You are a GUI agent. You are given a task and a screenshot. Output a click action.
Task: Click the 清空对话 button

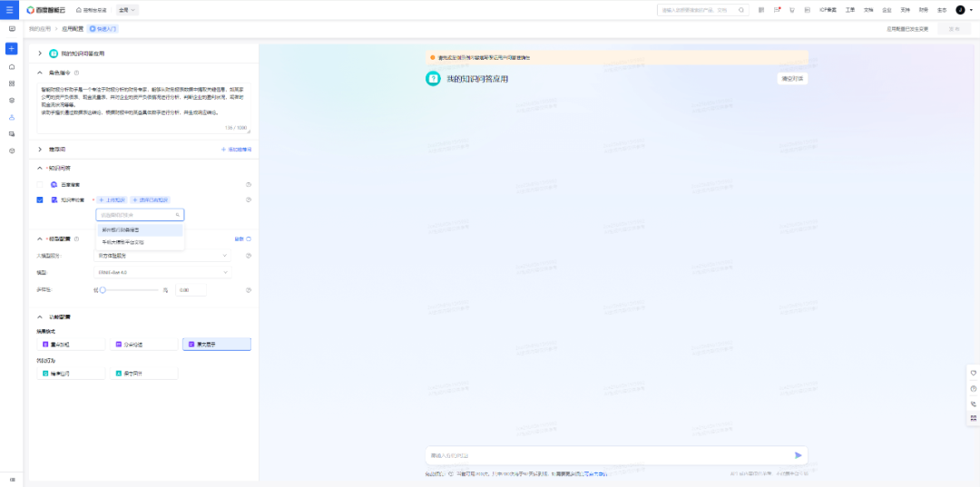pyautogui.click(x=792, y=79)
